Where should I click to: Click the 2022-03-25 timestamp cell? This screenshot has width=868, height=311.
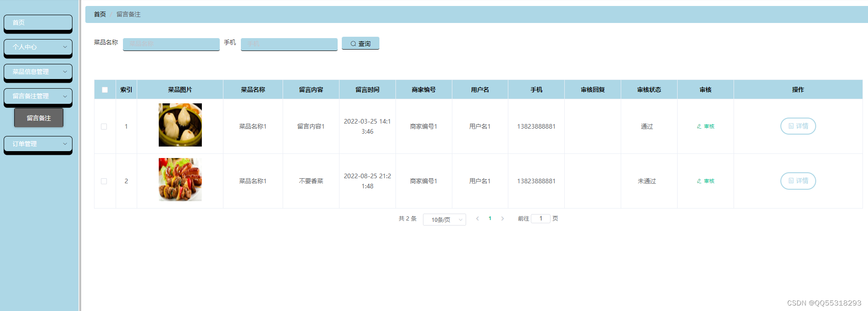coord(367,126)
